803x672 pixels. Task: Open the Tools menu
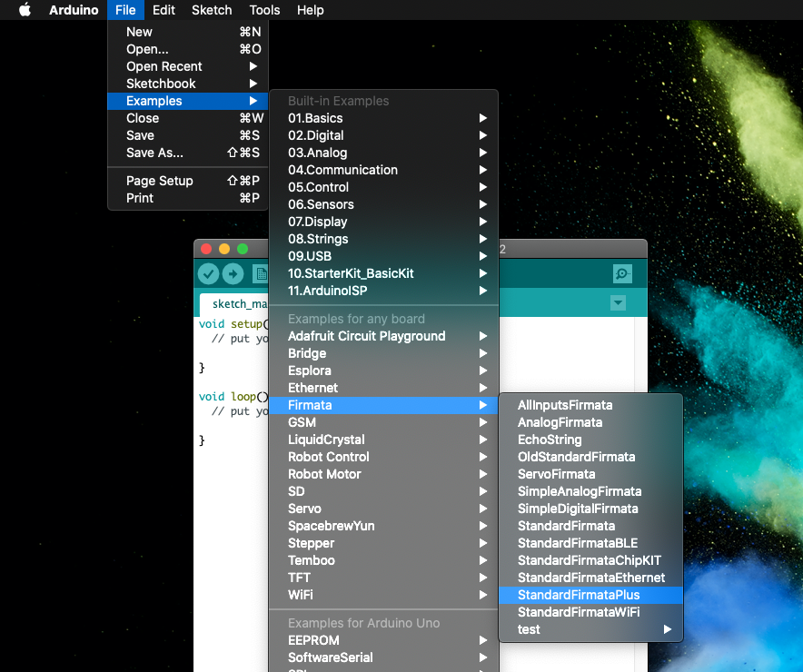[264, 10]
